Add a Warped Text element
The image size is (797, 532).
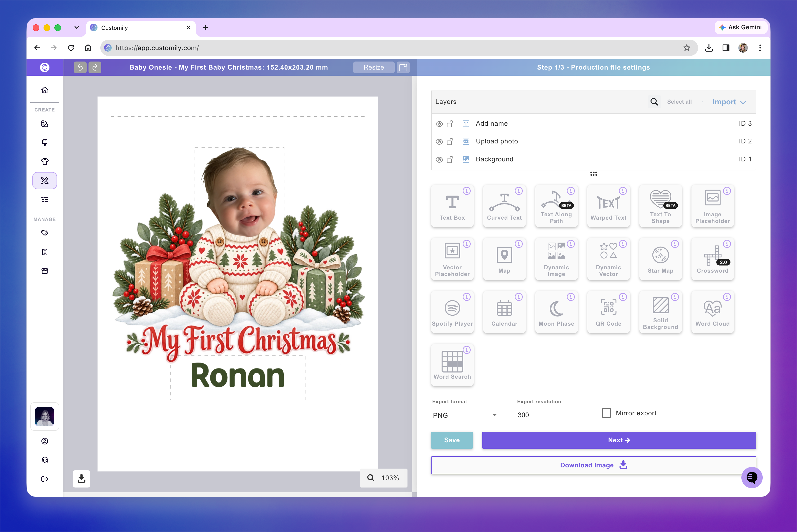(608, 206)
